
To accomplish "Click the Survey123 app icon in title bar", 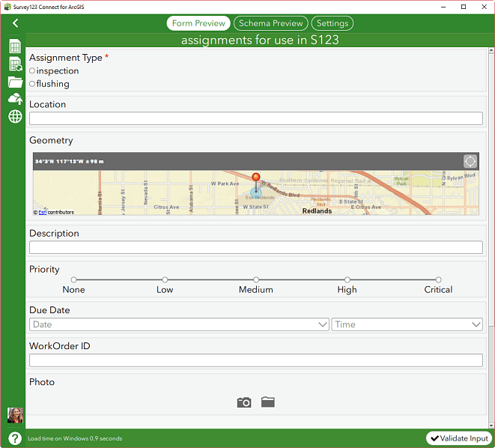I will click(x=7, y=7).
